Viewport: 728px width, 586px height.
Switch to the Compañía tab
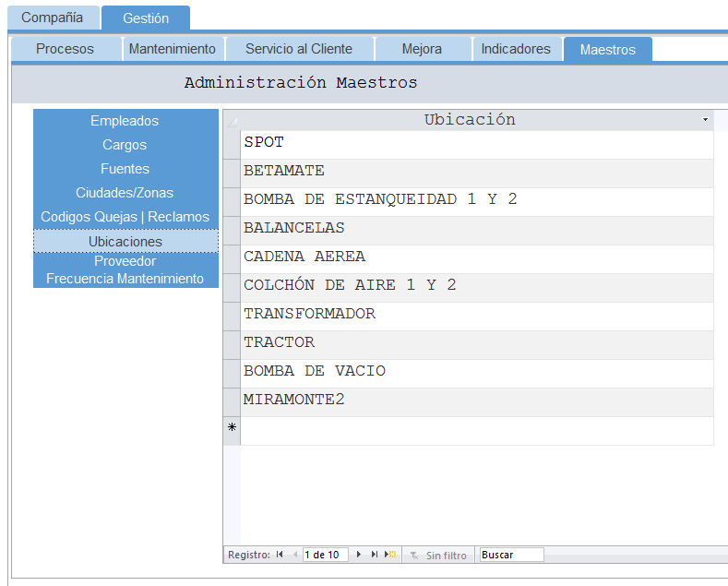52,18
